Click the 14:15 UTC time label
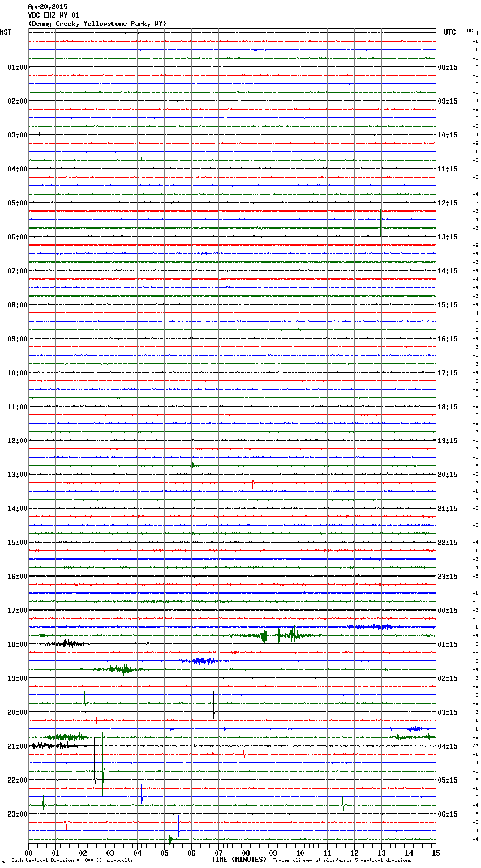Screen dimensions: 481x868 pos(448,271)
